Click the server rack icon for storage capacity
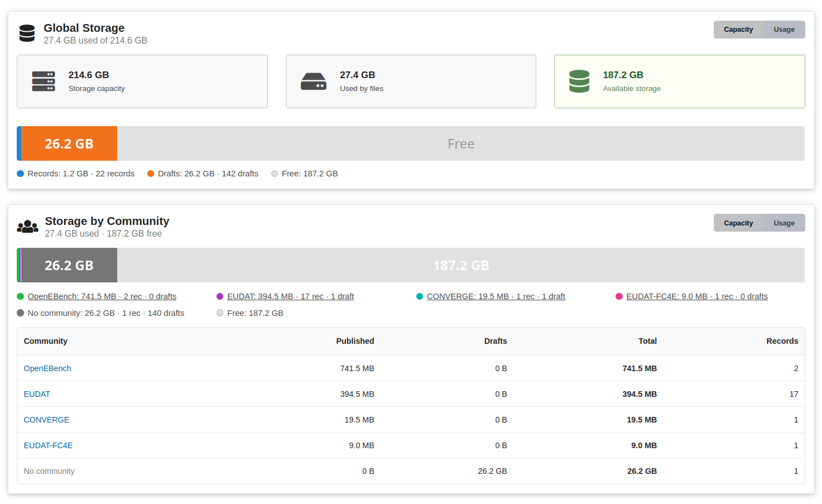Image resolution: width=822 pixels, height=504 pixels. 44,81
